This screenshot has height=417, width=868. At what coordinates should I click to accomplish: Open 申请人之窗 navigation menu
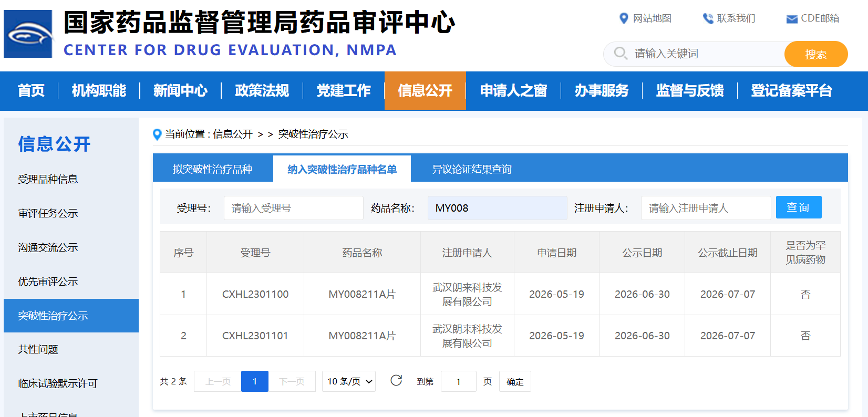pos(513,91)
